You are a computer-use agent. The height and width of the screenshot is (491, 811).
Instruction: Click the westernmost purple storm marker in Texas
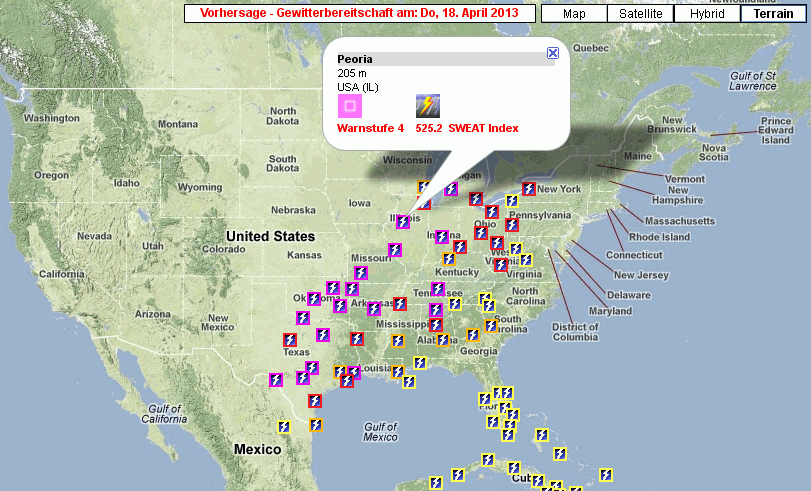click(x=276, y=380)
